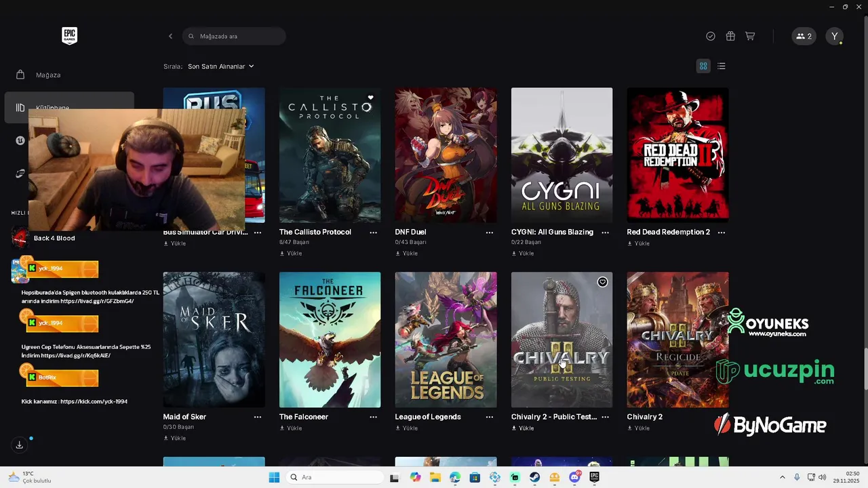Image resolution: width=868 pixels, height=488 pixels.
Task: Switch to list view
Action: tap(722, 66)
